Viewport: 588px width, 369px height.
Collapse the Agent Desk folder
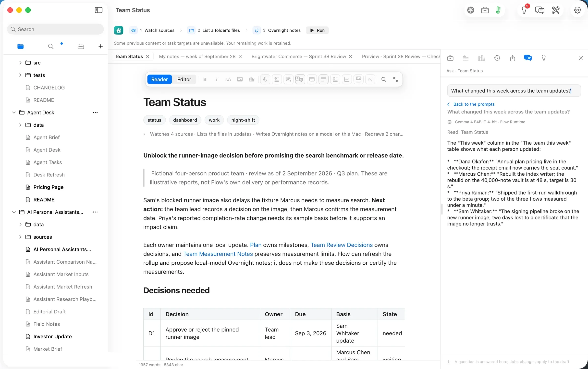14,112
